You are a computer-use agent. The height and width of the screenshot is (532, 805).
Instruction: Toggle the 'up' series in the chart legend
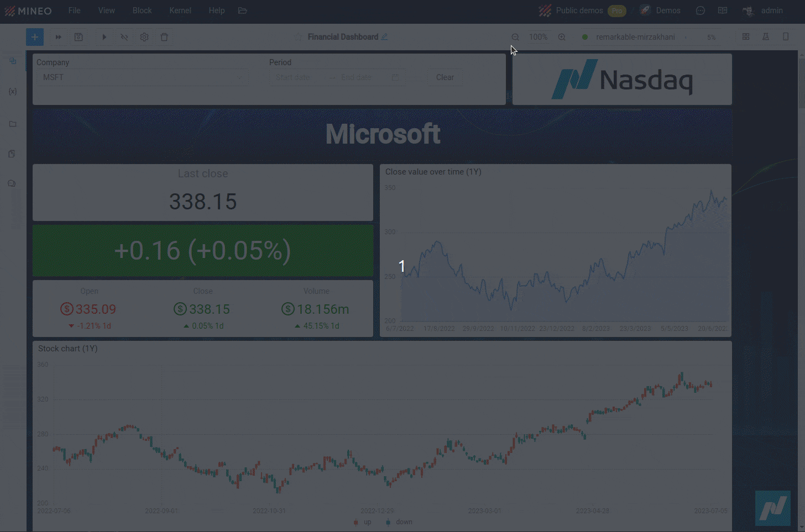click(x=363, y=522)
